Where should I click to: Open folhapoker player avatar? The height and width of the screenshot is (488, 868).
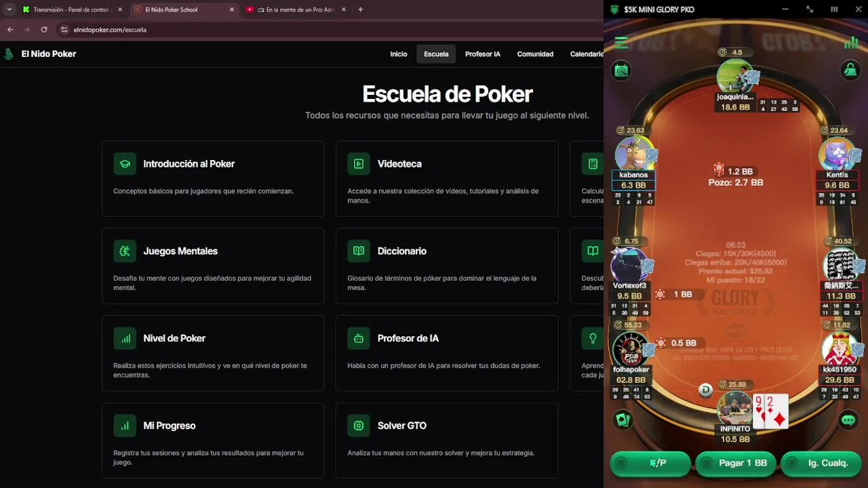click(629, 349)
